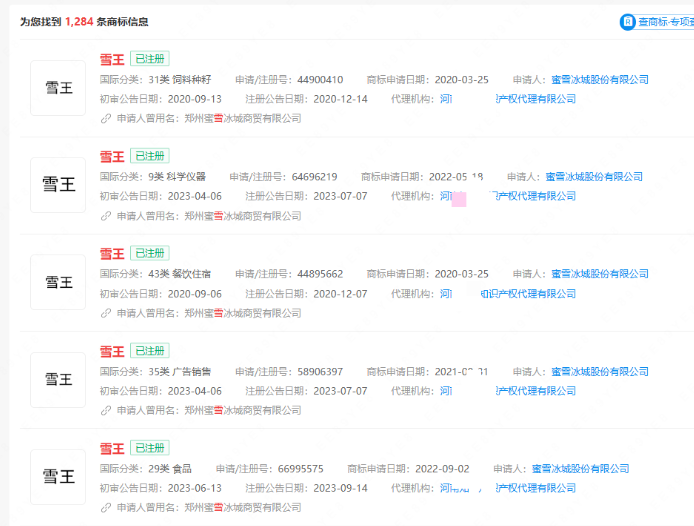The image size is (694, 526).
Task: Open trademark thumbnail for registration 66995575
Action: pyautogui.click(x=58, y=477)
